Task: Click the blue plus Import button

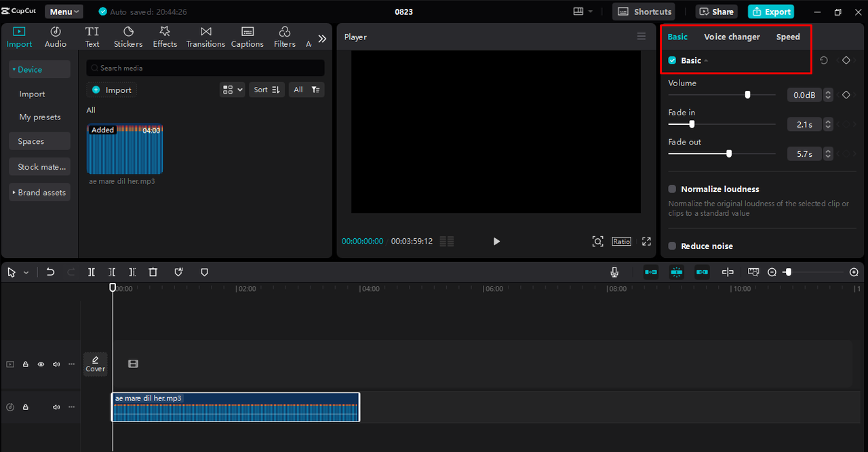Action: (x=112, y=90)
